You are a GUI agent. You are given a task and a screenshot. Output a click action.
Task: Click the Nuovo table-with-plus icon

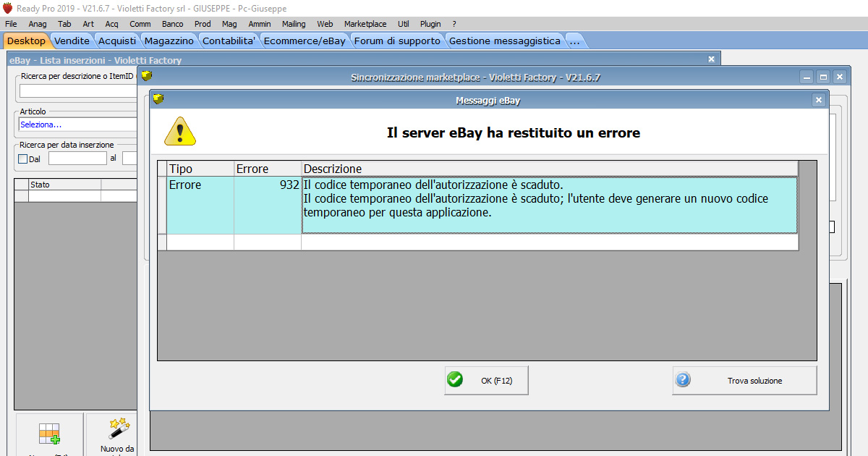click(50, 434)
